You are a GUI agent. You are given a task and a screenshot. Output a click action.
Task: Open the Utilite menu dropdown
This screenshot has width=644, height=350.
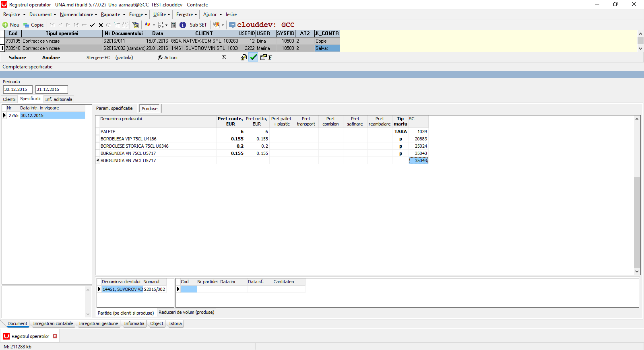coord(162,14)
